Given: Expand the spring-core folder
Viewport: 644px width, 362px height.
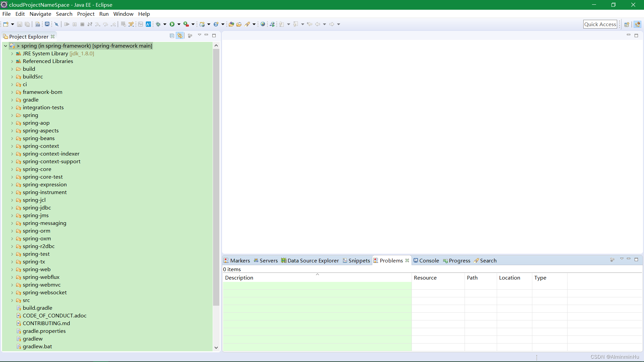Looking at the screenshot, I should click(x=12, y=169).
